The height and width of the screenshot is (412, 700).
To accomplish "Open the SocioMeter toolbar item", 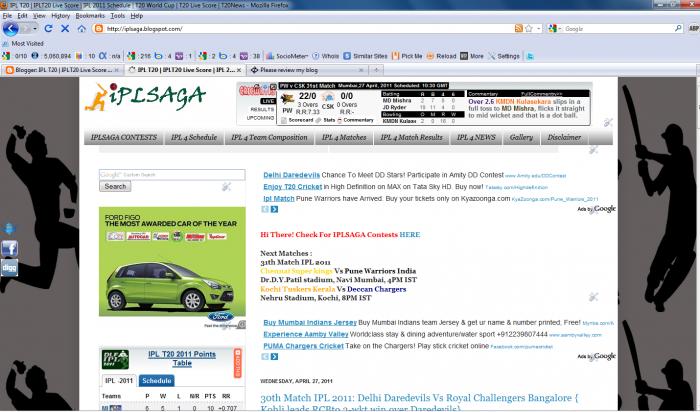I will [x=287, y=56].
